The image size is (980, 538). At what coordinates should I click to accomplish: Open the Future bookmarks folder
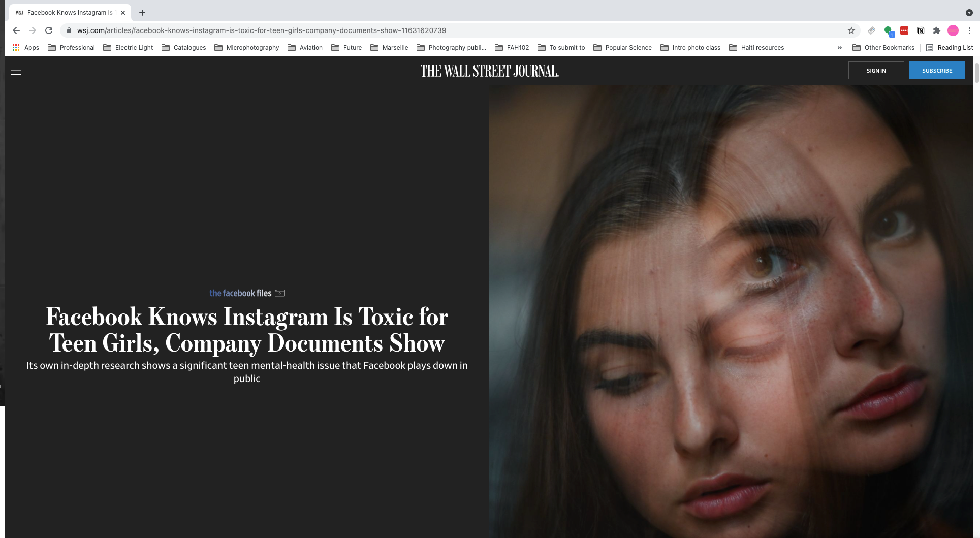346,47
